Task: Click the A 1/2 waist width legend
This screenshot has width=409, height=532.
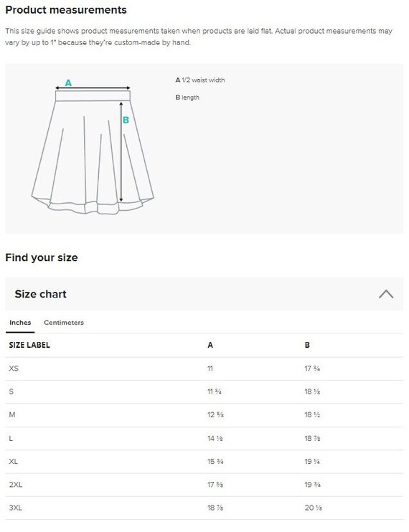Action: (x=200, y=80)
